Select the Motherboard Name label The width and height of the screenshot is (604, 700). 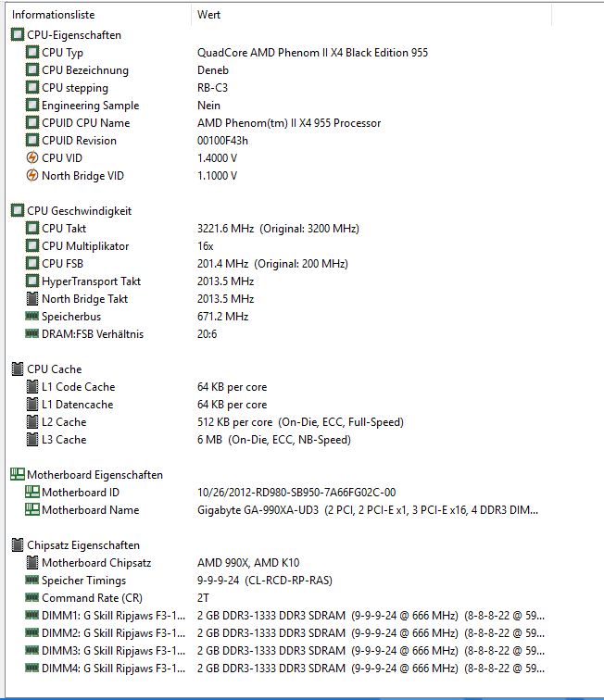90,510
